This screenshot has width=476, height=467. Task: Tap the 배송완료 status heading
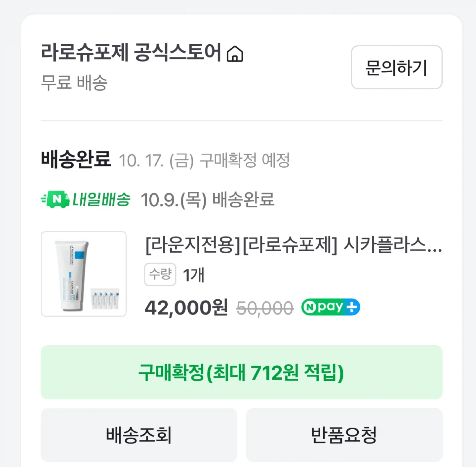[76, 159]
